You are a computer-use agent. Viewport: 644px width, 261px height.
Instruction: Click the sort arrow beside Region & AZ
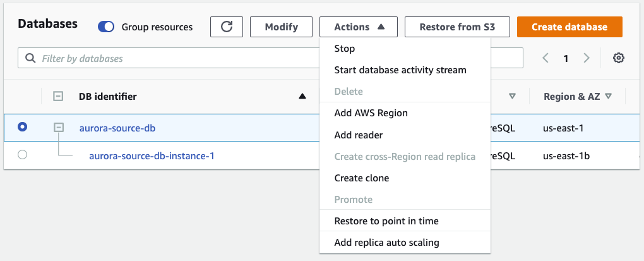tap(609, 97)
